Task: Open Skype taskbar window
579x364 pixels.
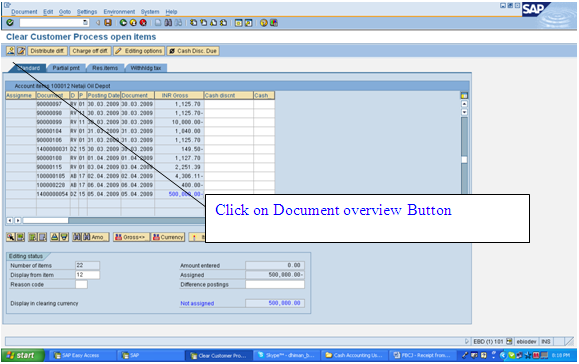Action: click(x=286, y=356)
